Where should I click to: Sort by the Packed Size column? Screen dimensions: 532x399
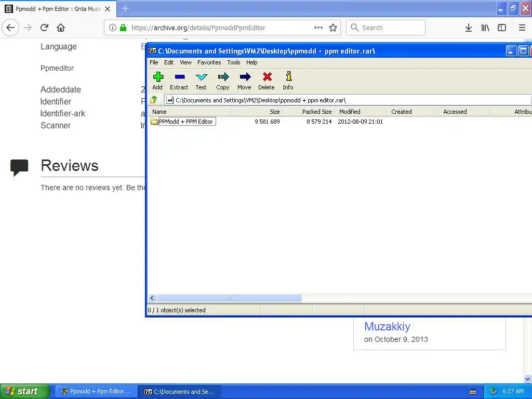click(x=309, y=112)
